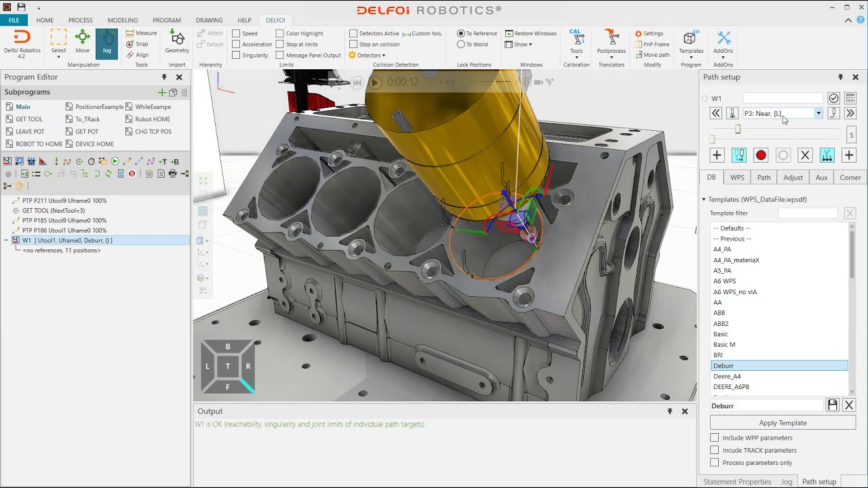Click the timer statement icon in Program Editor

click(x=91, y=161)
